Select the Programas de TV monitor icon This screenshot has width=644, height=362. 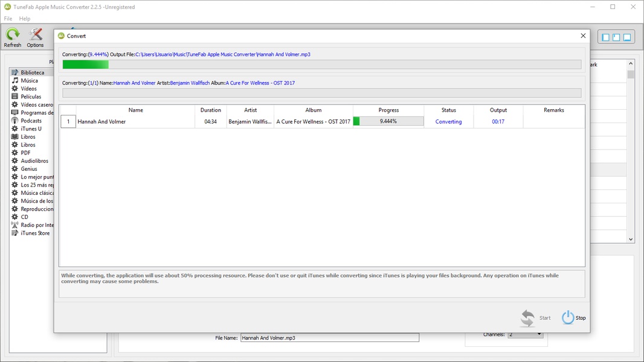(14, 113)
